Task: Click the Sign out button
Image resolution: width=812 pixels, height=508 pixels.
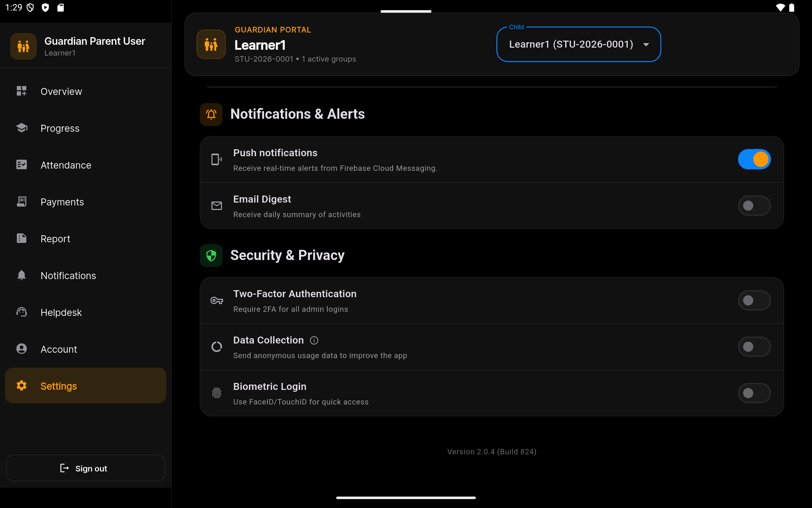Action: point(86,468)
